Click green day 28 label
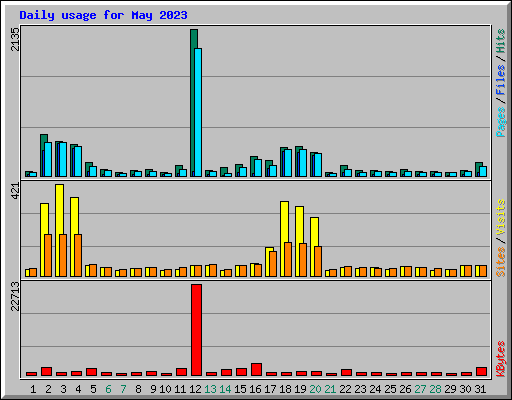Image resolution: width=512 pixels, height=400 pixels. pos(435,389)
